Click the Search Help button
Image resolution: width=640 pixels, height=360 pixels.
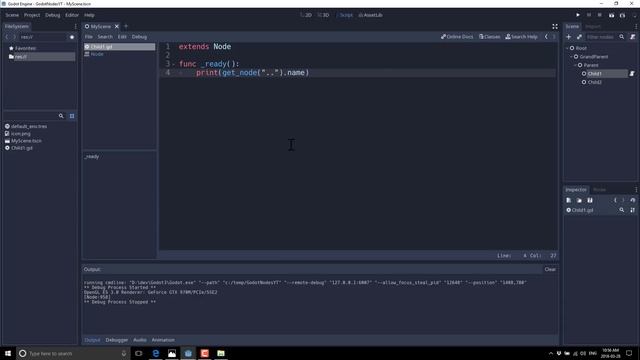tap(521, 37)
